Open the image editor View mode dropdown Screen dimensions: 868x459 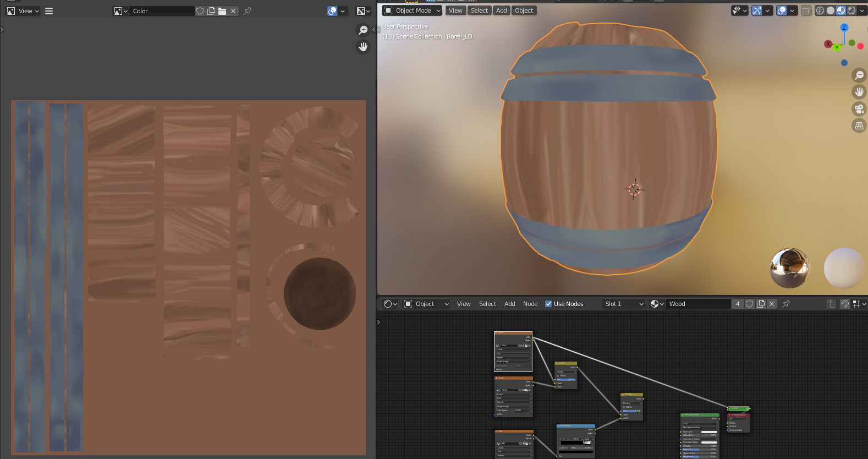[23, 11]
